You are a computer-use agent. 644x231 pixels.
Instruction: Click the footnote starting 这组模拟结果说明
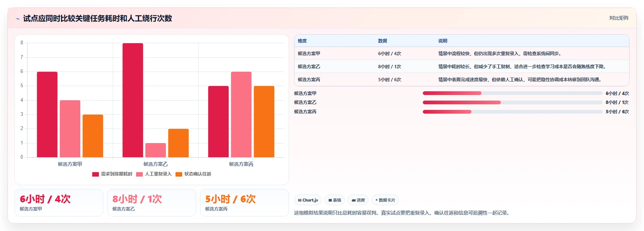(403, 213)
